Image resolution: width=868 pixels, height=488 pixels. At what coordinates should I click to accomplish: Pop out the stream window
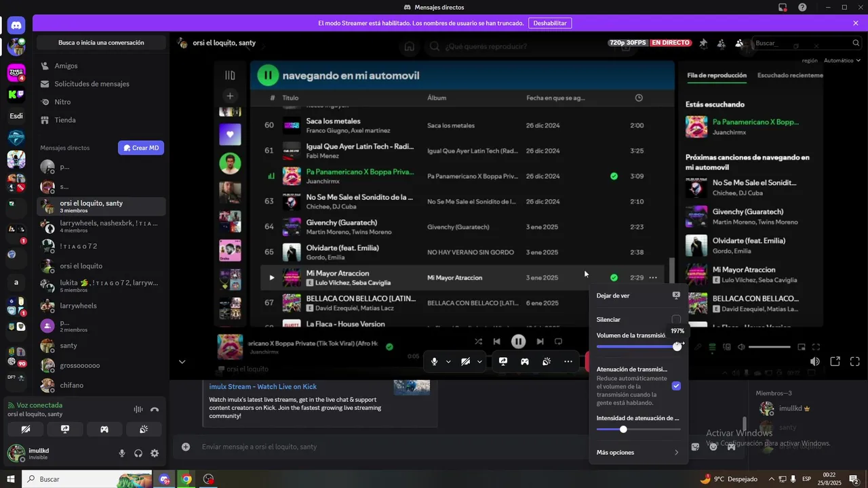(x=835, y=362)
